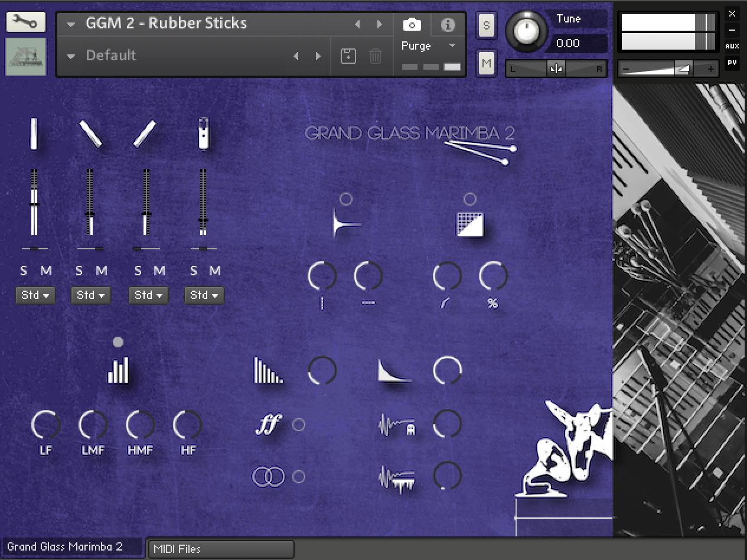This screenshot has height=560, width=747.
Task: Click the half-shaded gradient square icon
Action: point(470,224)
